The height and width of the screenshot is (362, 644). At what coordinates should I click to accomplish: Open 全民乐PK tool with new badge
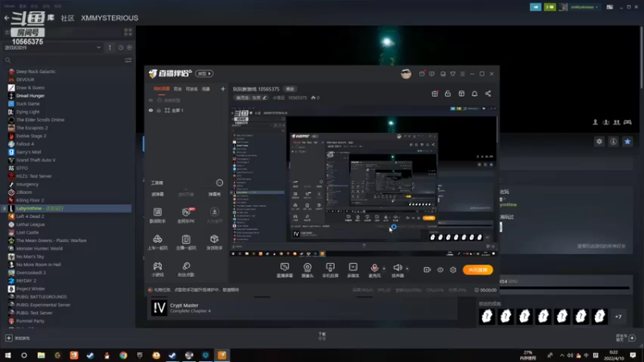click(x=186, y=215)
